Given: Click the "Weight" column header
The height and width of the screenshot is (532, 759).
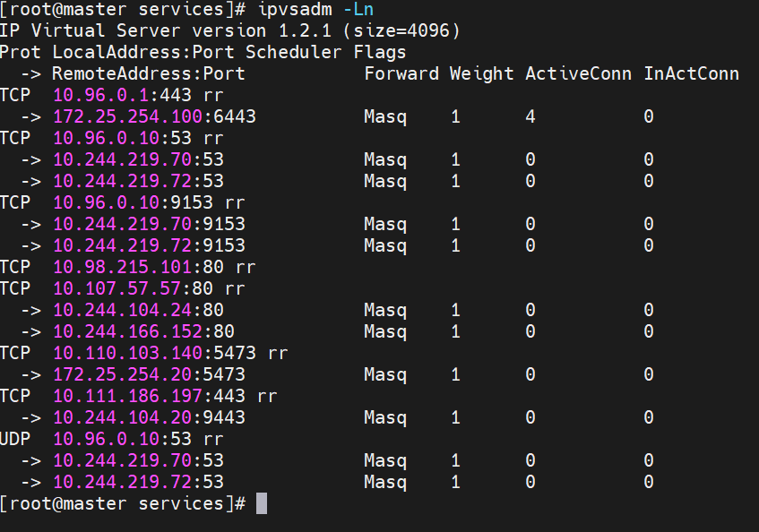Looking at the screenshot, I should (x=481, y=73).
